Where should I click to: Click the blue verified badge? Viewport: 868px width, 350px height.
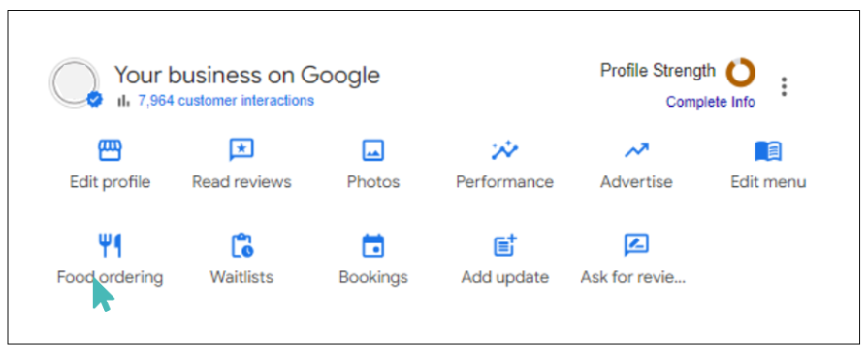tap(95, 100)
